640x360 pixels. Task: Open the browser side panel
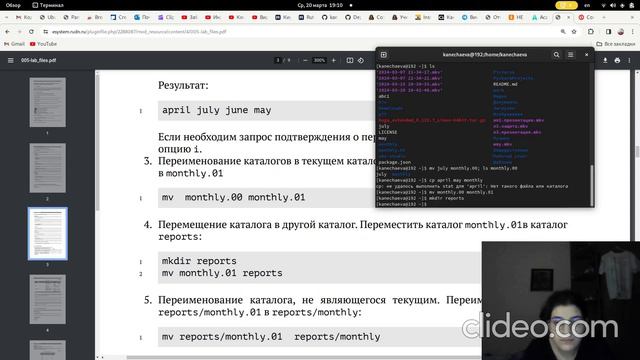(x=609, y=31)
